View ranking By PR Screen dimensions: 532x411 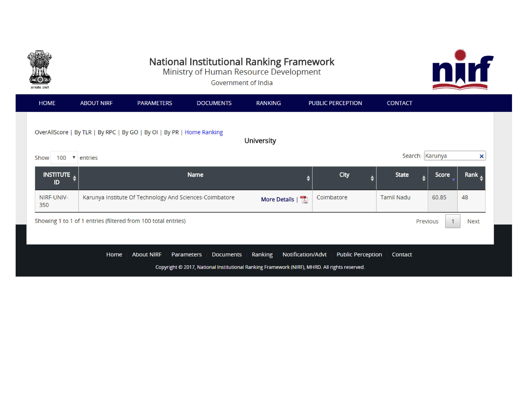coord(171,132)
